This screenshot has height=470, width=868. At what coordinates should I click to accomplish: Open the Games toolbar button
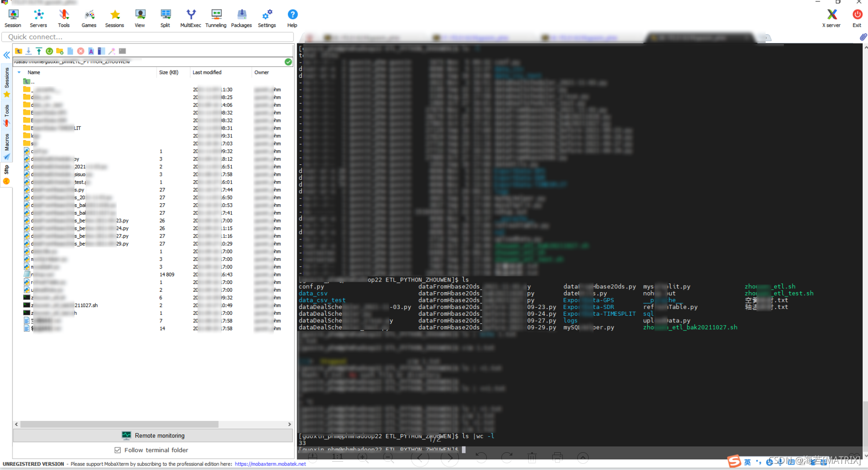pyautogui.click(x=89, y=19)
